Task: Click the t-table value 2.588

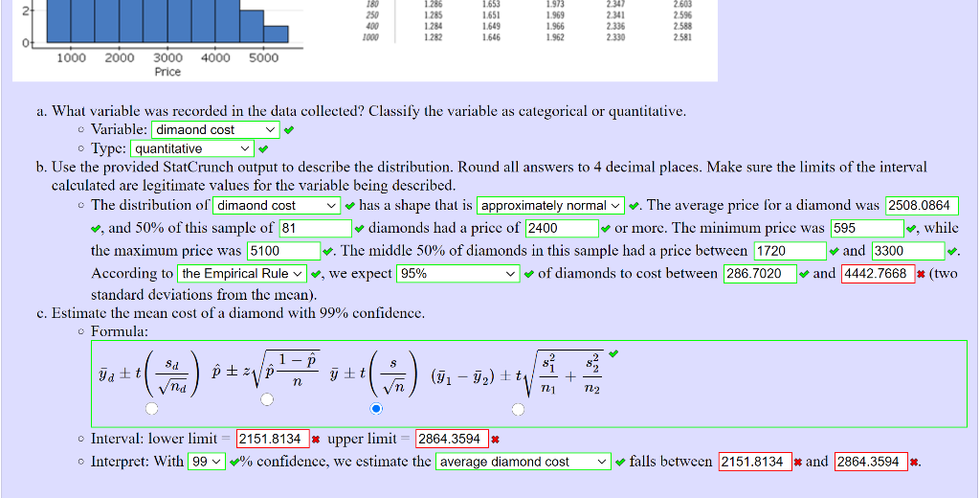Action: click(x=682, y=26)
